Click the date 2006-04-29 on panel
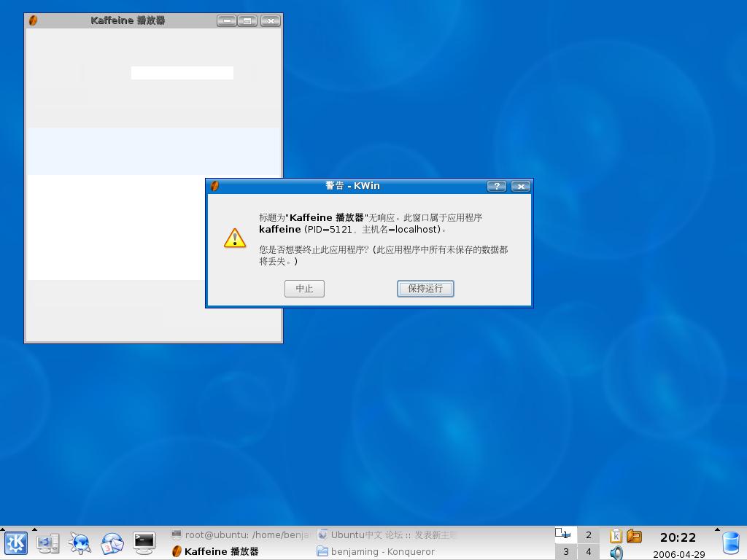Viewport: 747px width, 560px height. click(679, 554)
